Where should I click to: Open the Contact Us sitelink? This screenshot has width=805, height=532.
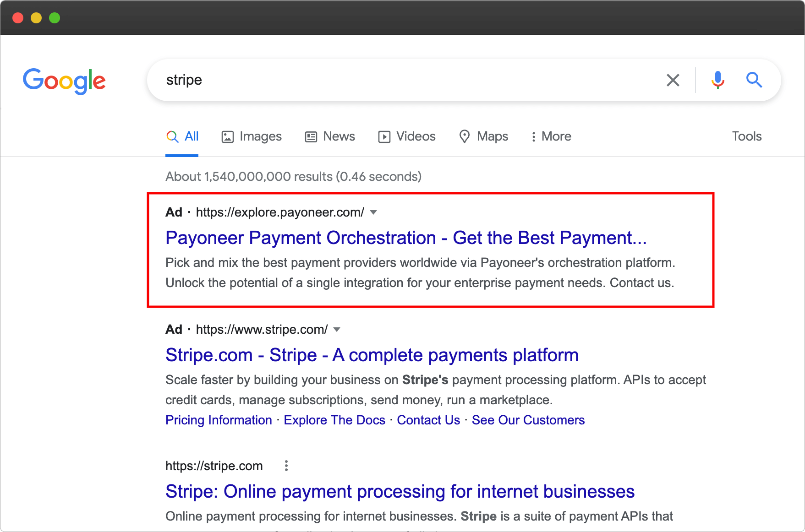pos(428,420)
